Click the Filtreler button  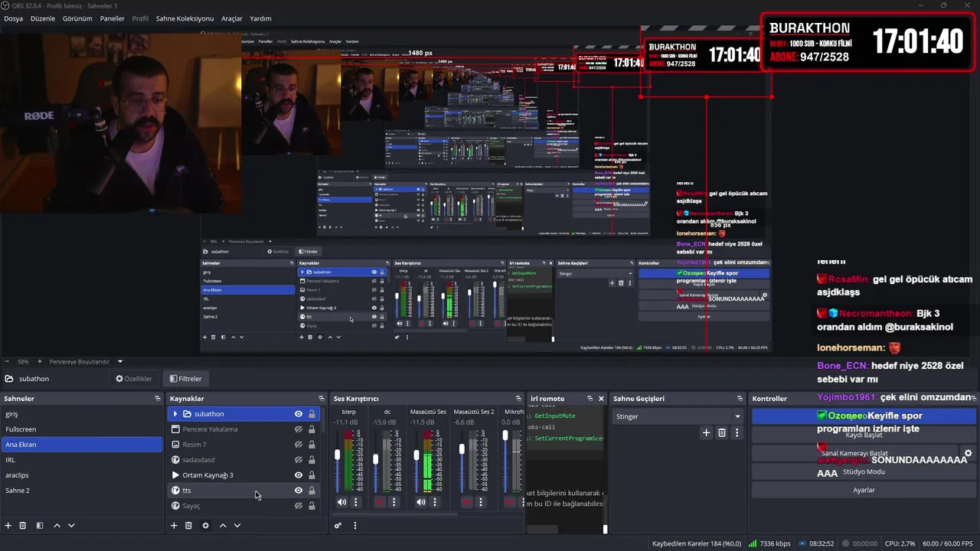point(186,379)
